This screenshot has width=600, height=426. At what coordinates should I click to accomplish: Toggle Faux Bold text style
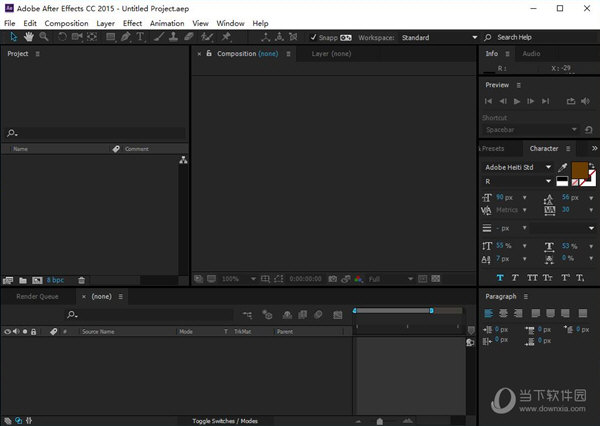[x=500, y=277]
